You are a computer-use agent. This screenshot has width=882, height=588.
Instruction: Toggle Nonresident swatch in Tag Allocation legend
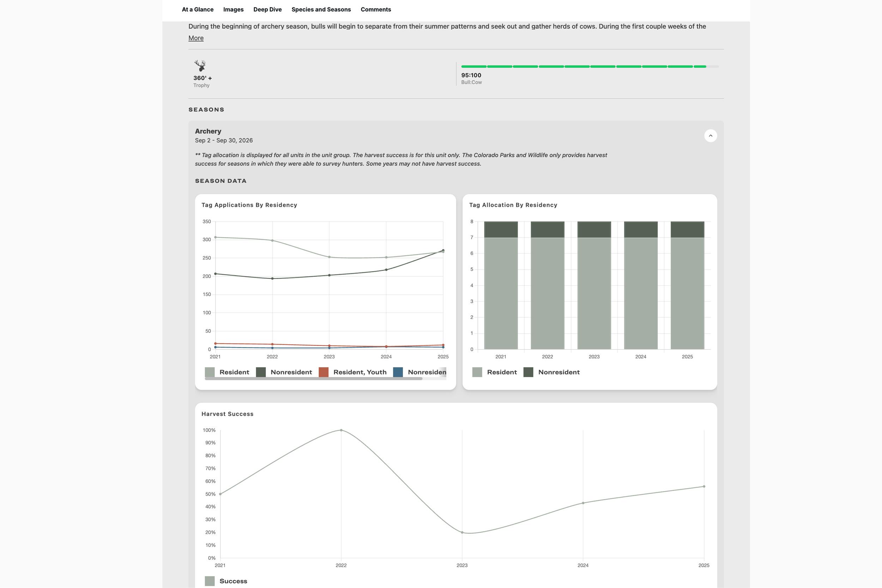528,372
